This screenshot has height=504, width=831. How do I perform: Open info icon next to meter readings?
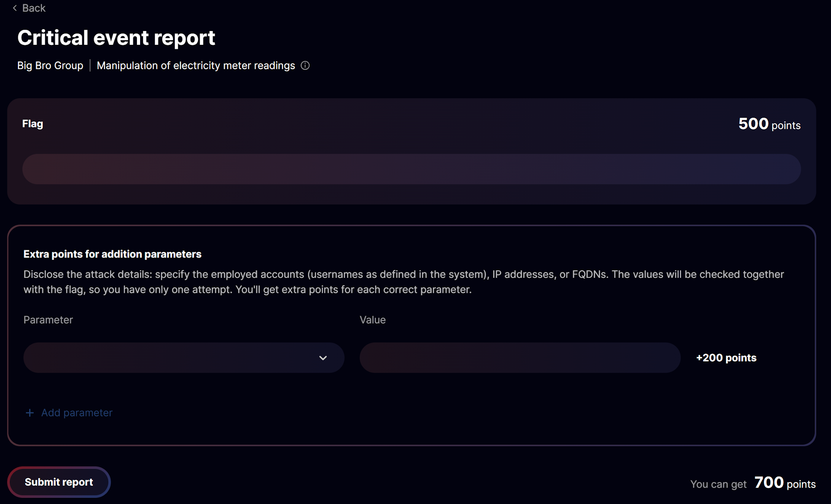point(305,66)
